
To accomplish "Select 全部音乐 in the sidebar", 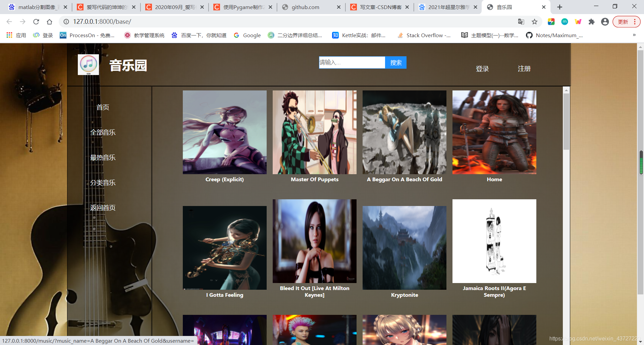I will 103,132.
